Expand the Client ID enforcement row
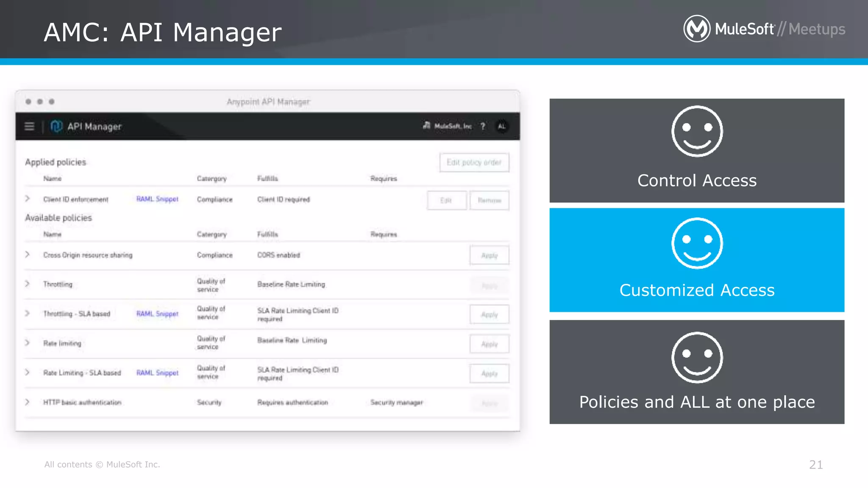 pyautogui.click(x=28, y=199)
